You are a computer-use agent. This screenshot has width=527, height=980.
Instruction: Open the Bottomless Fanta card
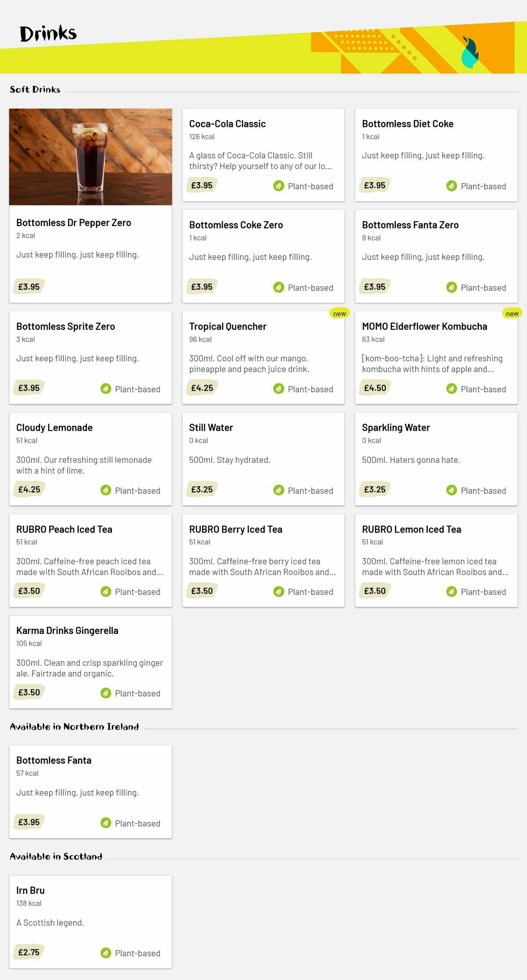click(90, 792)
